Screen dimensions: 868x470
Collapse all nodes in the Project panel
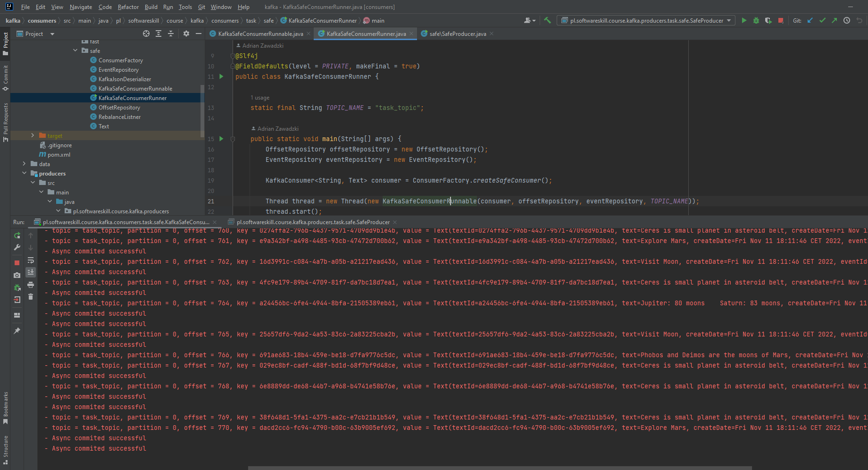tap(171, 34)
